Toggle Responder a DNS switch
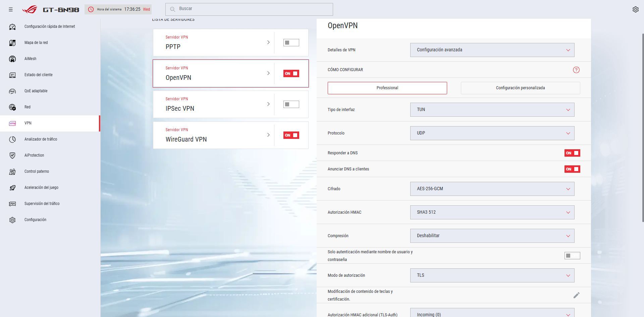Image resolution: width=644 pixels, height=317 pixels. click(x=572, y=153)
